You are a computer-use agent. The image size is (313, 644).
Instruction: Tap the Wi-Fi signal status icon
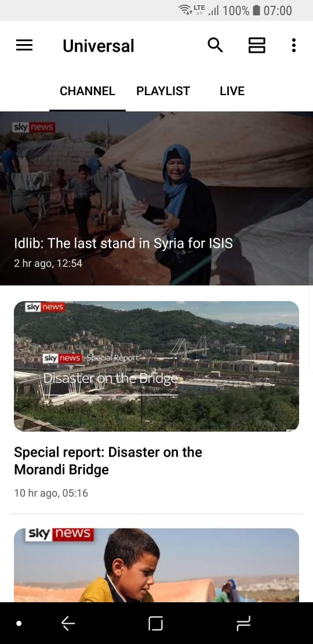tap(185, 10)
